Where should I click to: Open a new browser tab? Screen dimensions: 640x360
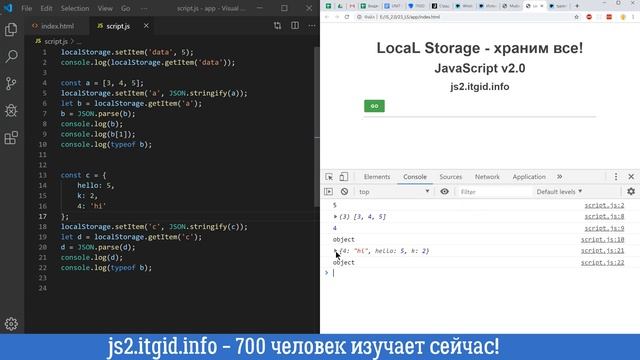point(577,6)
